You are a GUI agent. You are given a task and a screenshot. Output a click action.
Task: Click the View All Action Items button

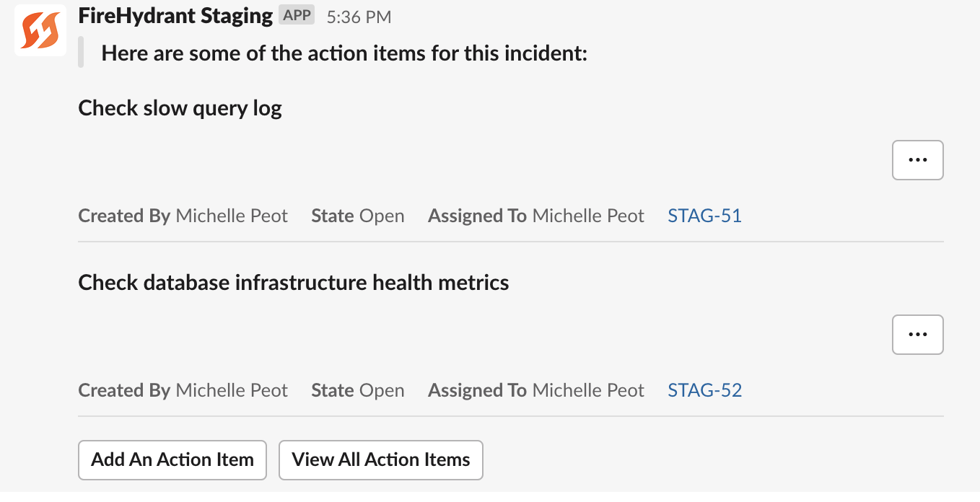pos(380,459)
